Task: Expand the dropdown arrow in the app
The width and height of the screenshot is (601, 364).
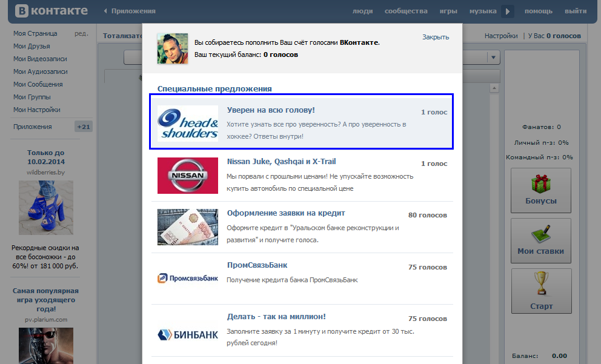Action: click(x=493, y=58)
